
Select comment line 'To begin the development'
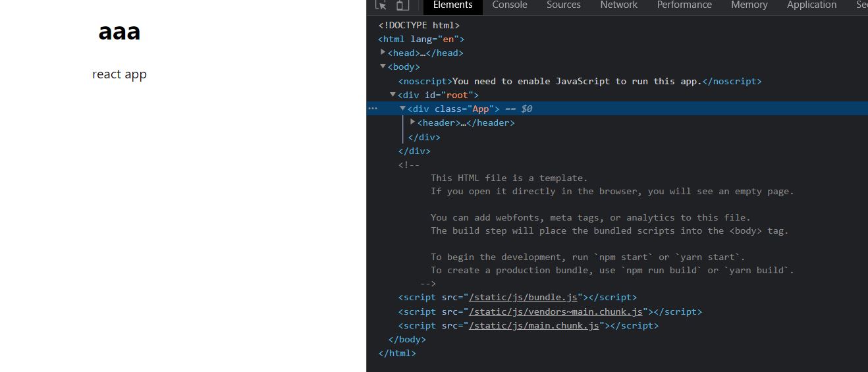pos(588,257)
